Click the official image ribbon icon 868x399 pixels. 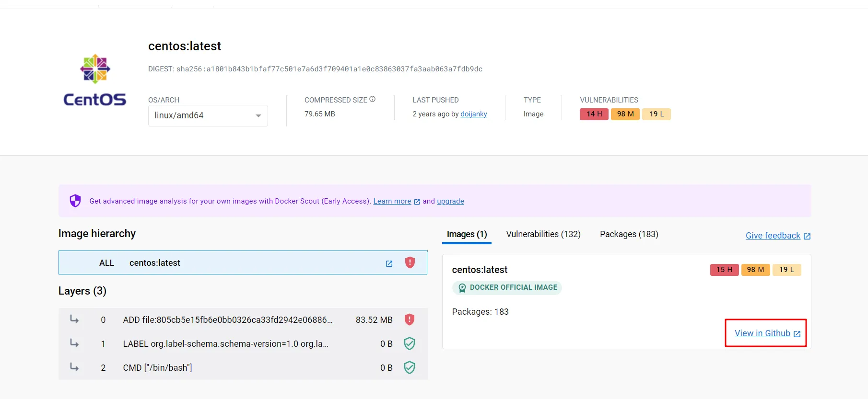(462, 288)
